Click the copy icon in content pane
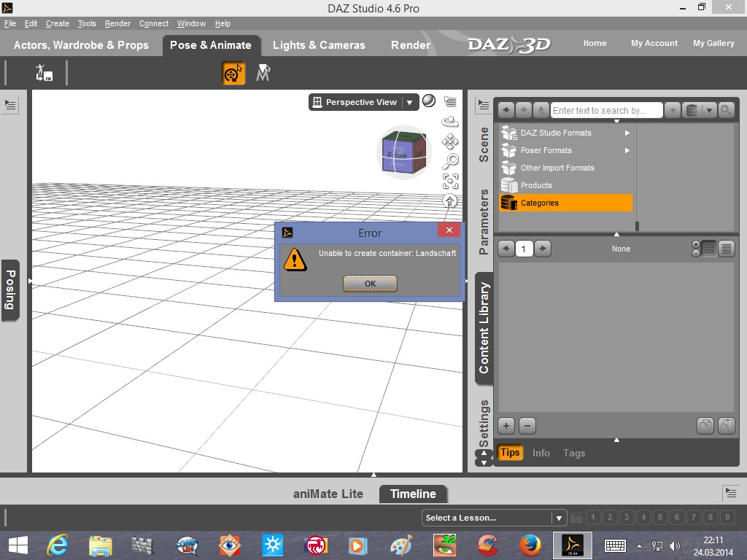The image size is (747, 560). click(705, 426)
